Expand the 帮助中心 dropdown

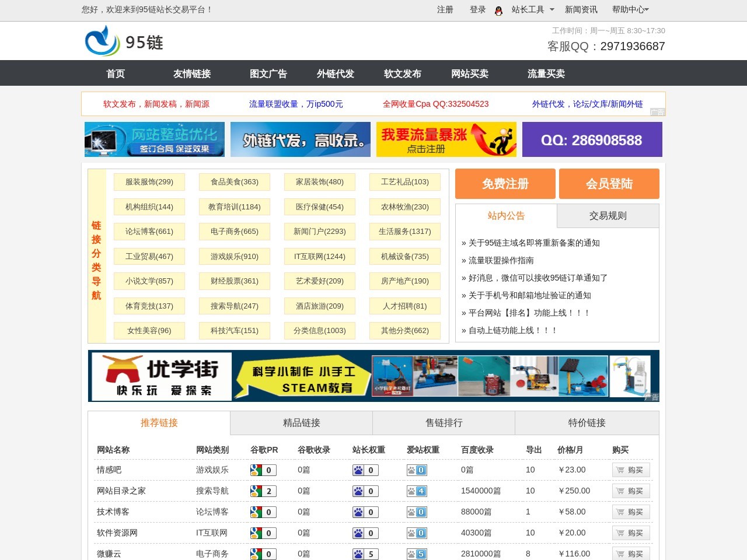click(x=629, y=10)
